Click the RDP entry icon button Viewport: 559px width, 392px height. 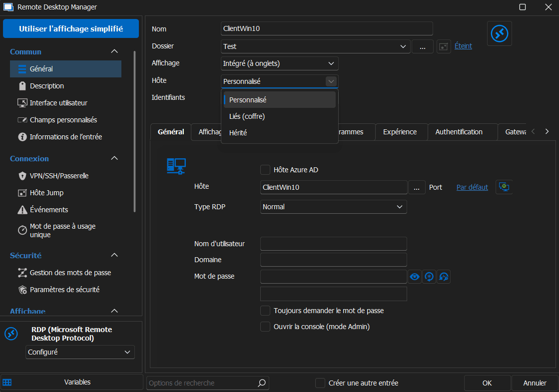click(x=499, y=33)
